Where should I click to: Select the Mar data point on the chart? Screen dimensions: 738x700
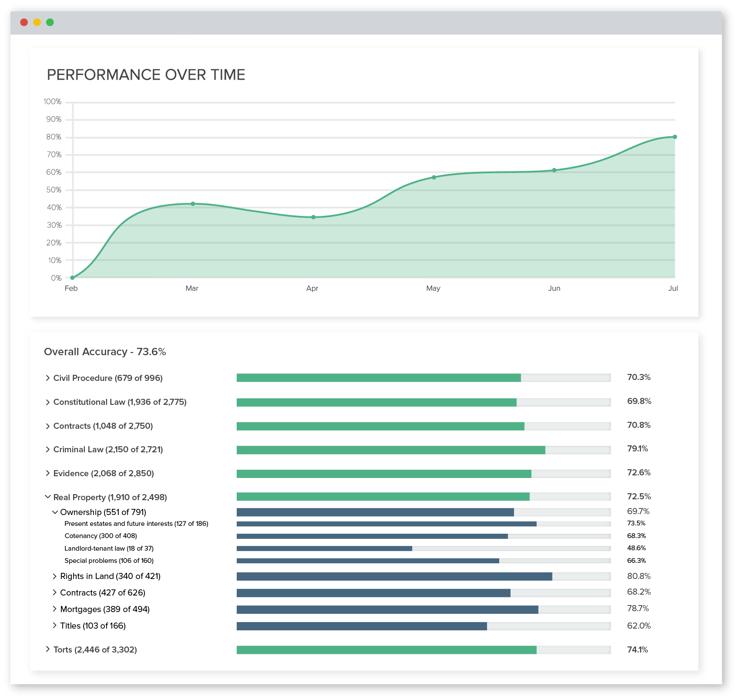[192, 203]
